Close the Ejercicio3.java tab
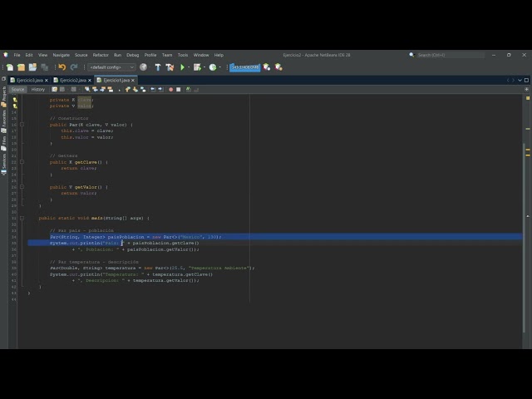The width and height of the screenshot is (532, 399). pos(47,81)
